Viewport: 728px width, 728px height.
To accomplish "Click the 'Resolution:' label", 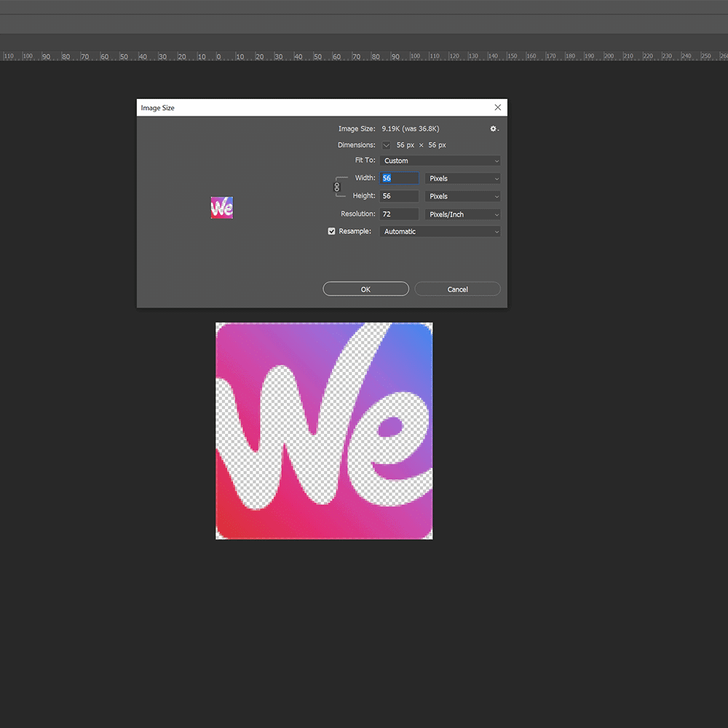I will 358,214.
